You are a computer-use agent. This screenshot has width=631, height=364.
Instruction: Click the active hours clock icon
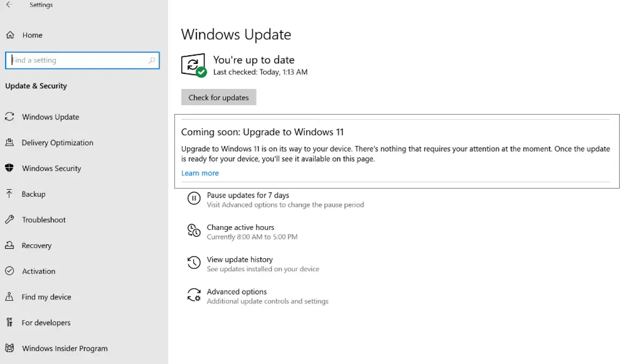(194, 231)
